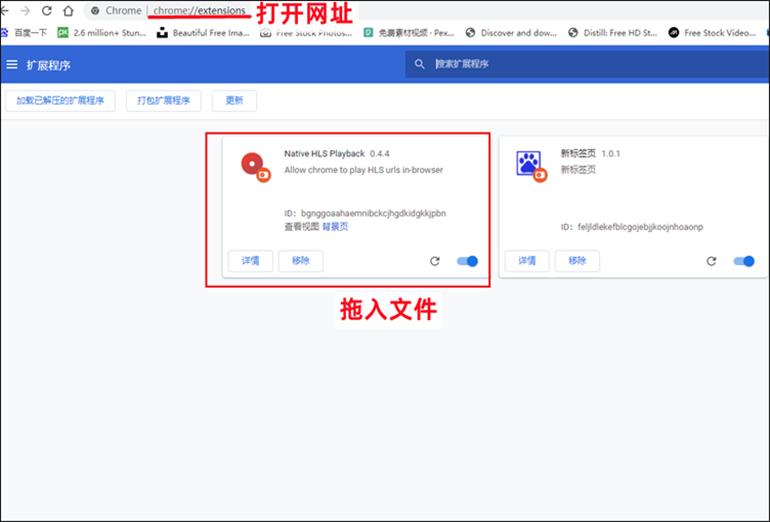Reload the Native HLS Playback extension

pos(435,261)
